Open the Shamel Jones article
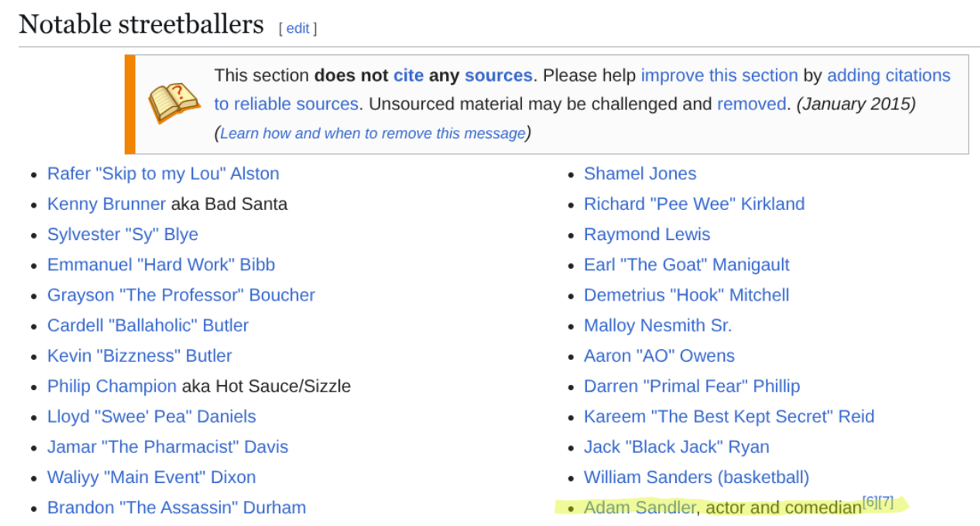The width and height of the screenshot is (980, 526). (x=640, y=173)
